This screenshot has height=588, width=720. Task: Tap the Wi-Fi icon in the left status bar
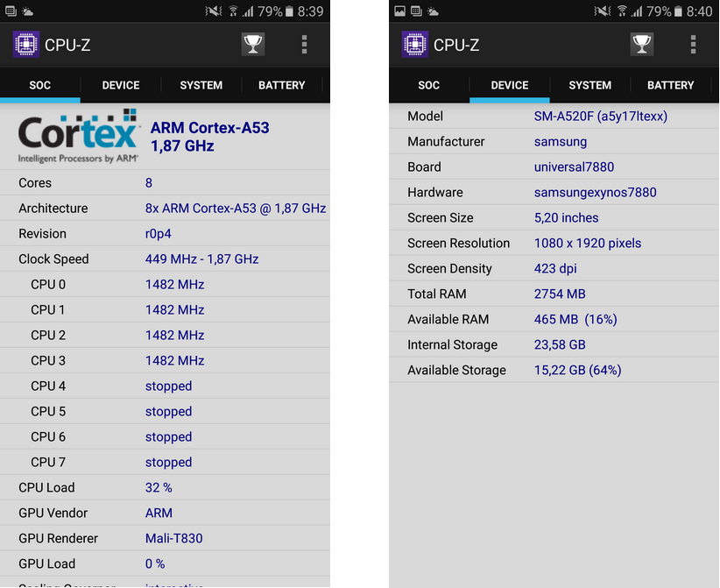(x=233, y=11)
